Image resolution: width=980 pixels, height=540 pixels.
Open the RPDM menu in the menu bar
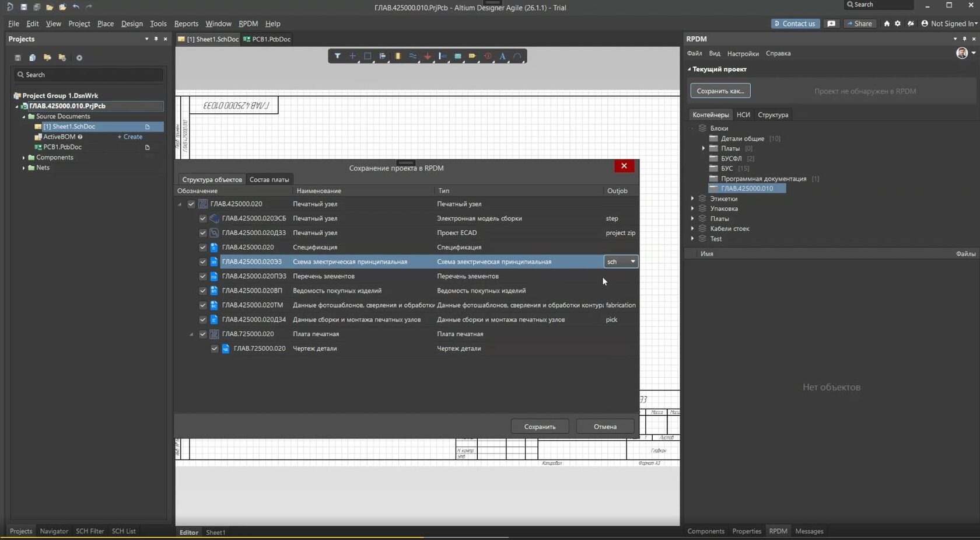pos(248,23)
